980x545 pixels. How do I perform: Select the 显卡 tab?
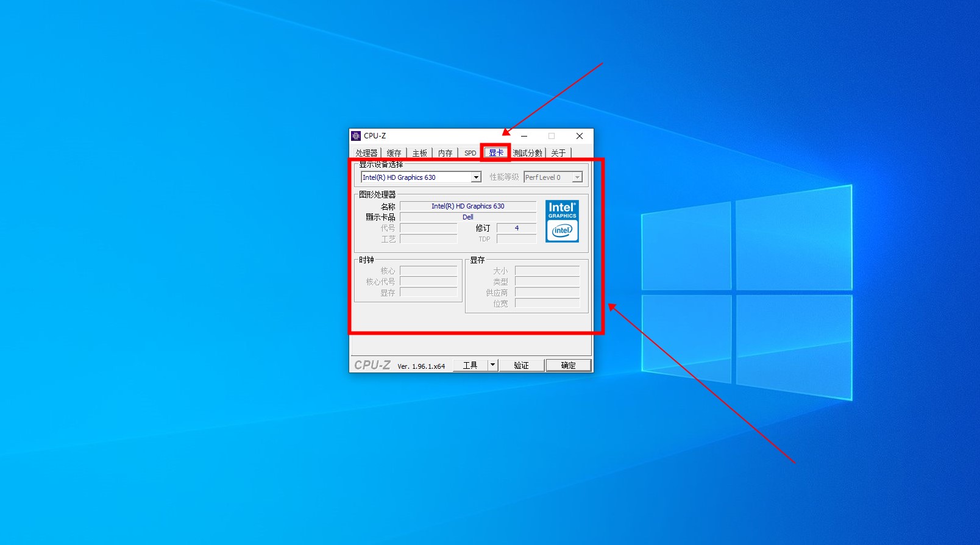click(x=496, y=152)
